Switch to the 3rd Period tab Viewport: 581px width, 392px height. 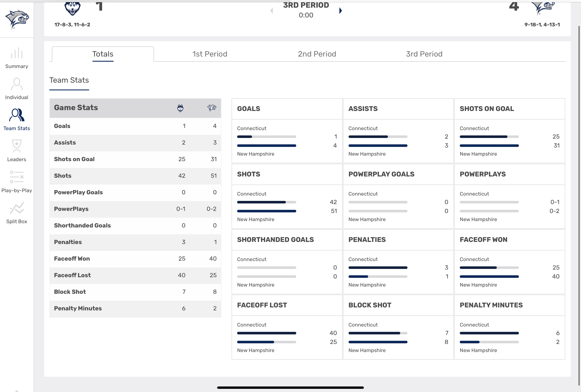pos(424,54)
